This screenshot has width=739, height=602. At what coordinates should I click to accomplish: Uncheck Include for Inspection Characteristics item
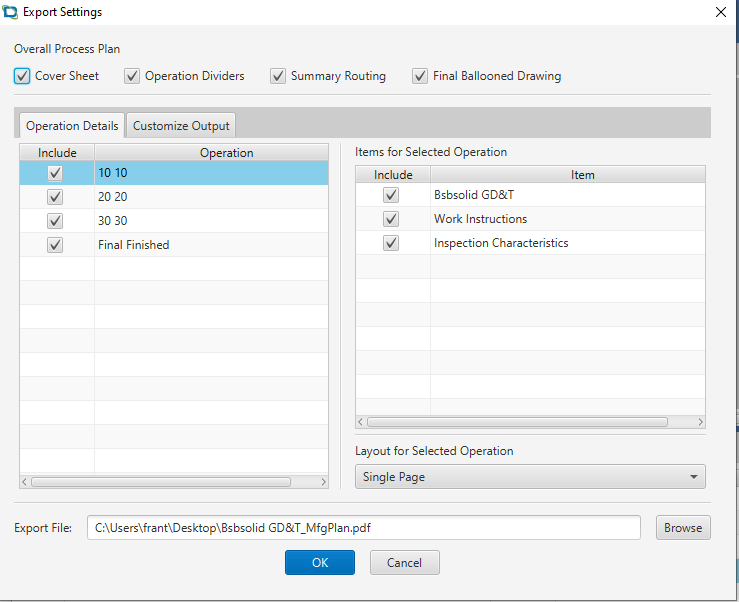coord(391,243)
